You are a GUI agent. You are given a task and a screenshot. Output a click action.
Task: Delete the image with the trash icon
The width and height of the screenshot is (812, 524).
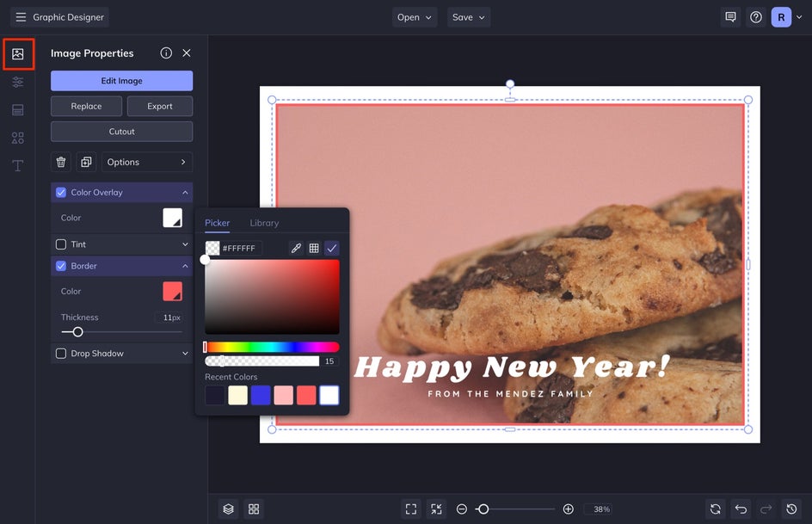click(61, 162)
